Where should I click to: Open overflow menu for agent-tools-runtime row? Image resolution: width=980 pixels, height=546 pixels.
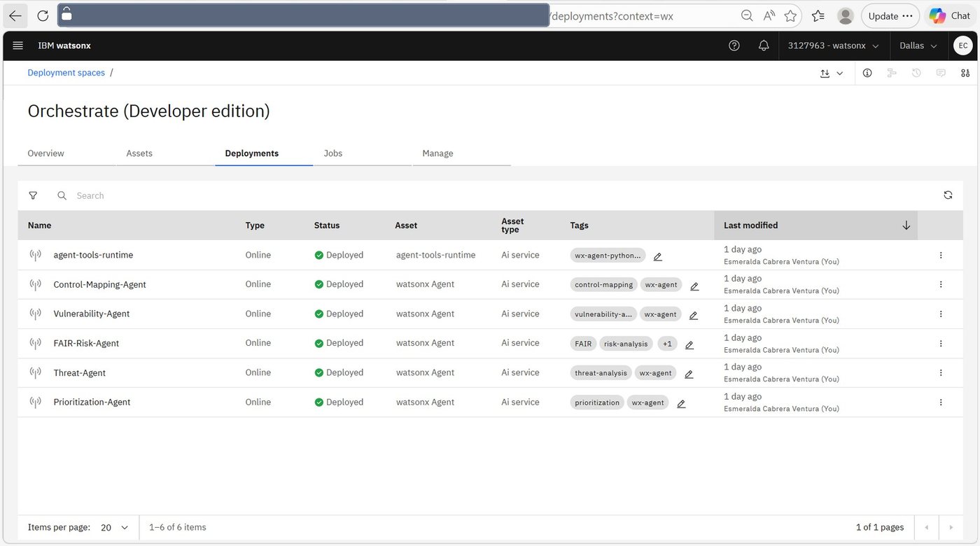click(941, 255)
